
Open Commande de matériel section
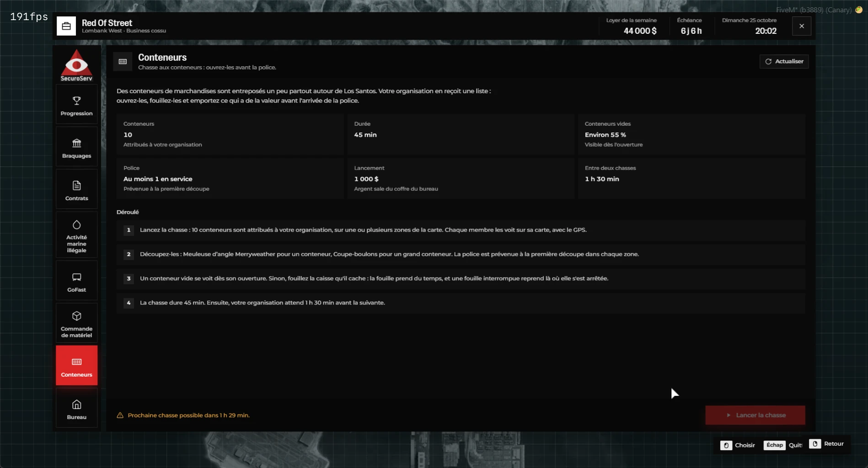[76, 324]
